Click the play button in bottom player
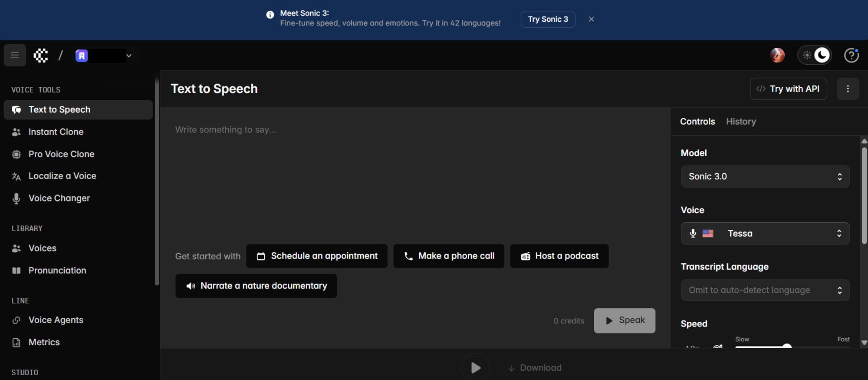This screenshot has height=380, width=868. coord(475,368)
